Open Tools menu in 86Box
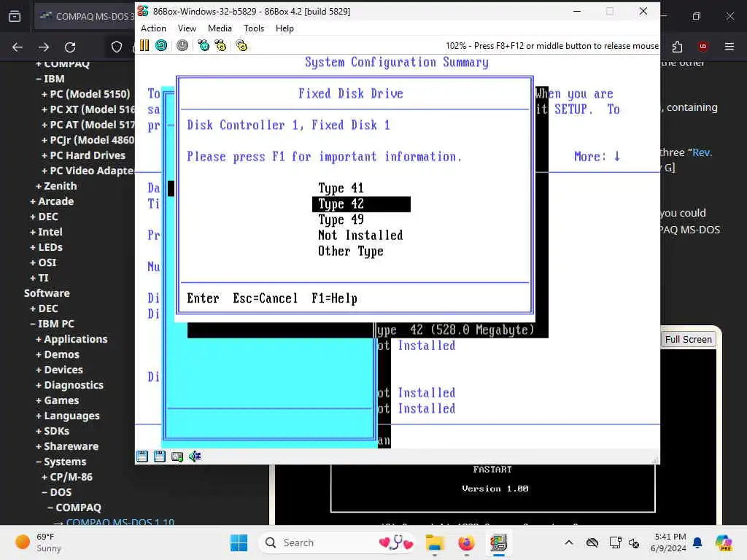747x560 pixels. coord(253,28)
